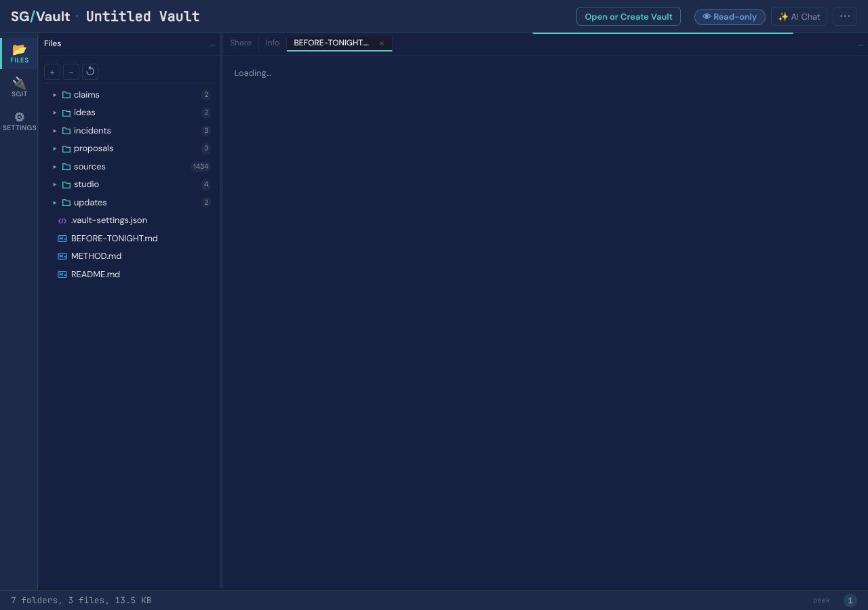This screenshot has height=610, width=868.
Task: Open the Files sidebar panel
Action: [x=19, y=53]
